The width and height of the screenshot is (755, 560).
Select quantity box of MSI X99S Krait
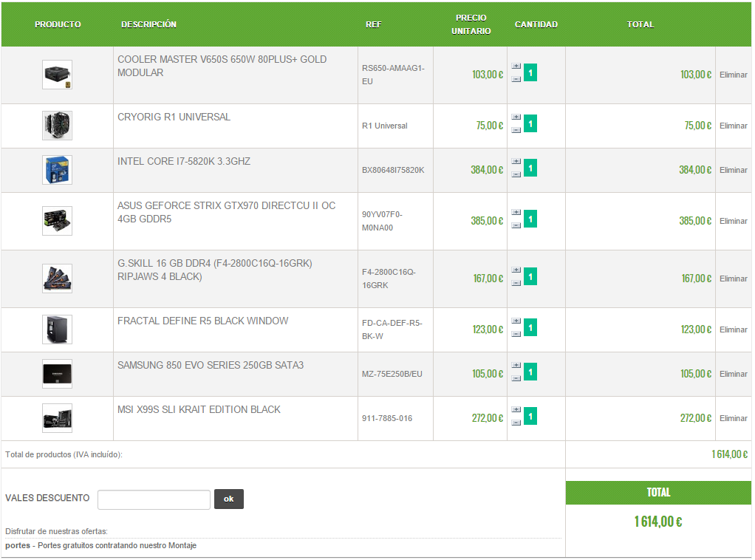530,417
